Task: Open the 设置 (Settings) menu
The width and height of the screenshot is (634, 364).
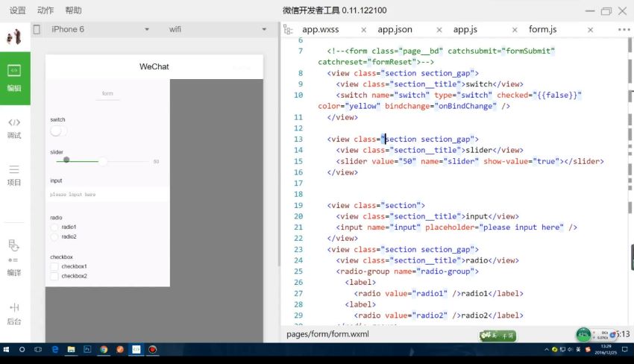Action: tap(17, 10)
